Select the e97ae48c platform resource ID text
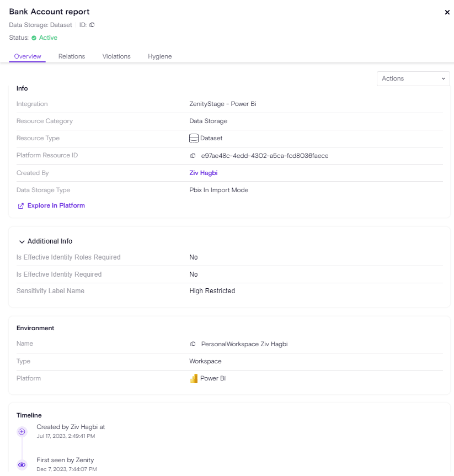 click(x=265, y=156)
